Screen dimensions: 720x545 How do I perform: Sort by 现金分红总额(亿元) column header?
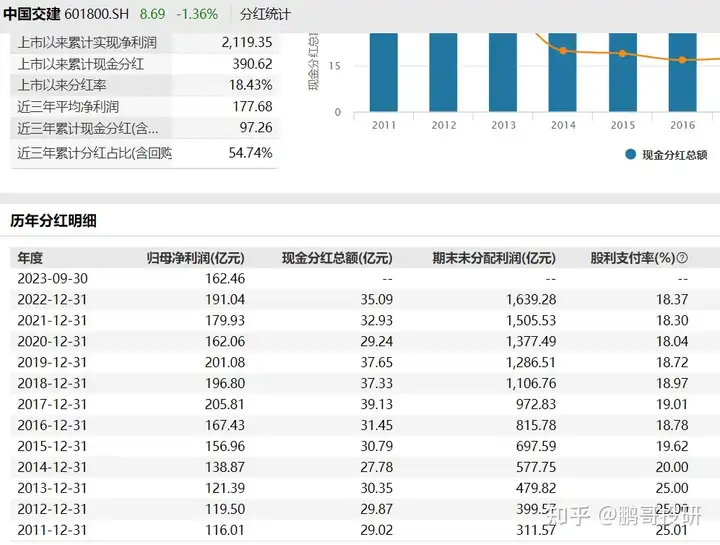click(x=337, y=258)
